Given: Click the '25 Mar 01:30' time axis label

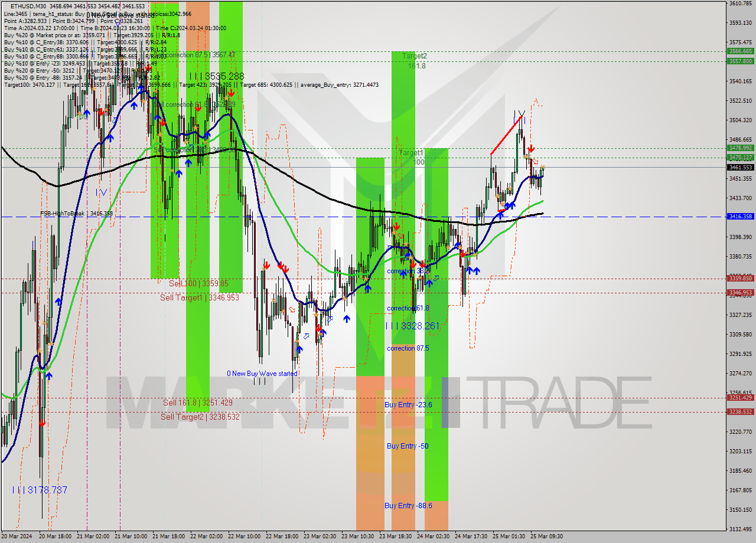Looking at the screenshot, I should 509,537.
